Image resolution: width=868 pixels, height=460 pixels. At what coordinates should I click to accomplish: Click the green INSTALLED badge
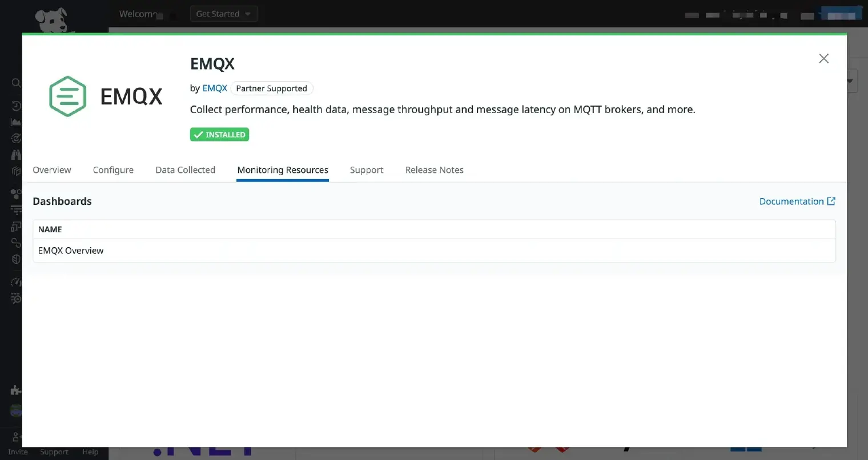219,135
